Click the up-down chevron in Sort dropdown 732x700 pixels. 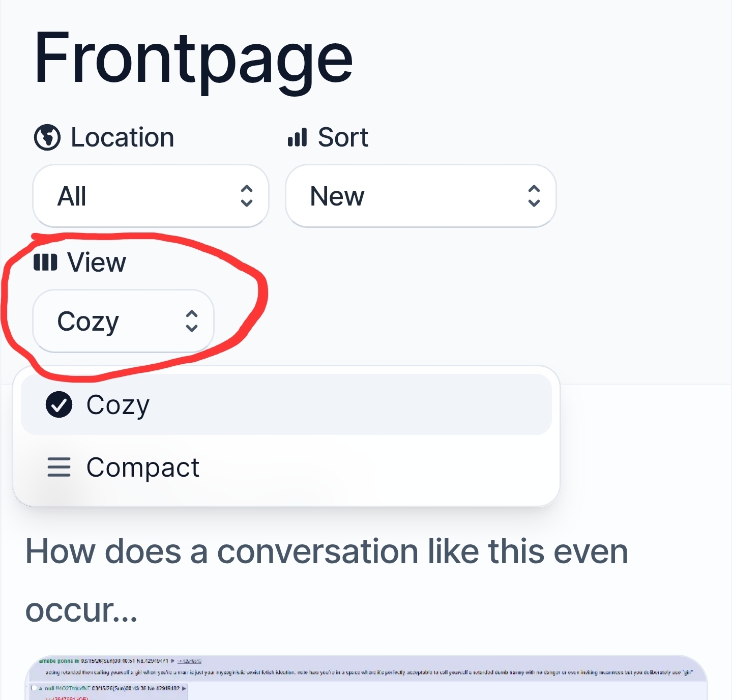coord(534,196)
